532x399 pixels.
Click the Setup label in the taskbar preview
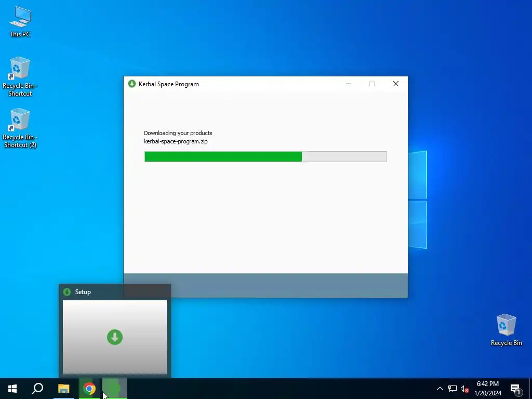pos(83,292)
